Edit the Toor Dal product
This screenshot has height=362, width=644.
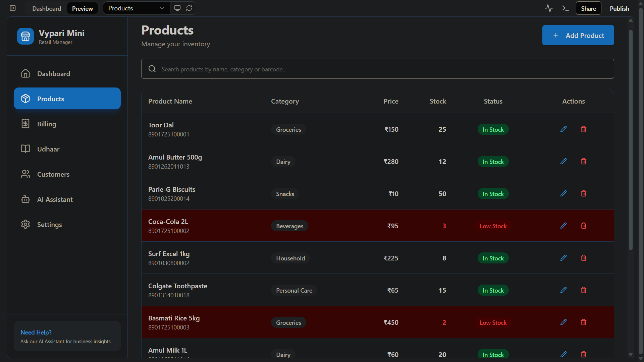(x=563, y=129)
